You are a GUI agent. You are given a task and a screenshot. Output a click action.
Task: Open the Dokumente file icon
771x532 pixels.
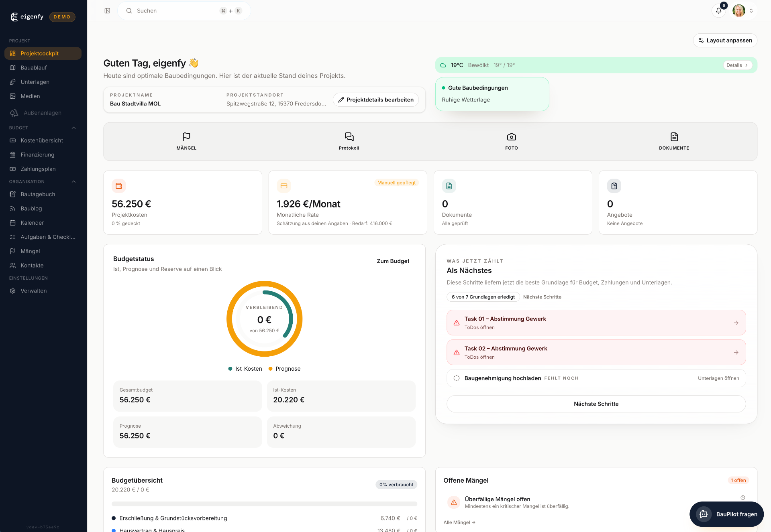(x=674, y=137)
